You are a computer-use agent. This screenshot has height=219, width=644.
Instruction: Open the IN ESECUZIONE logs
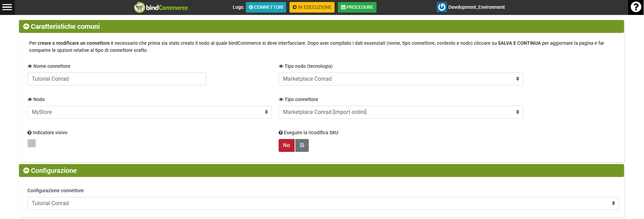coord(312,7)
